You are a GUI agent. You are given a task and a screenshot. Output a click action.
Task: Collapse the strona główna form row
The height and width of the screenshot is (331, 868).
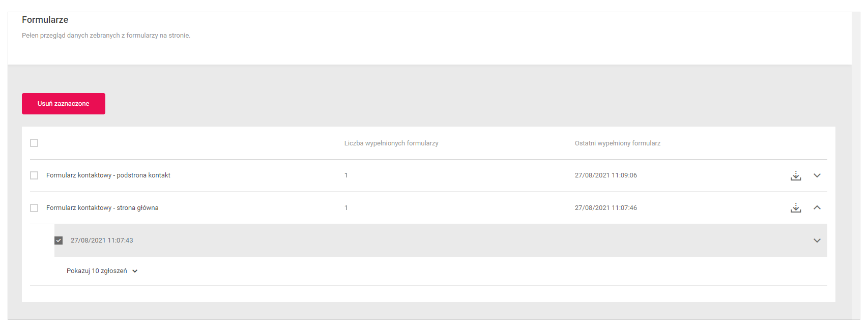pos(817,207)
